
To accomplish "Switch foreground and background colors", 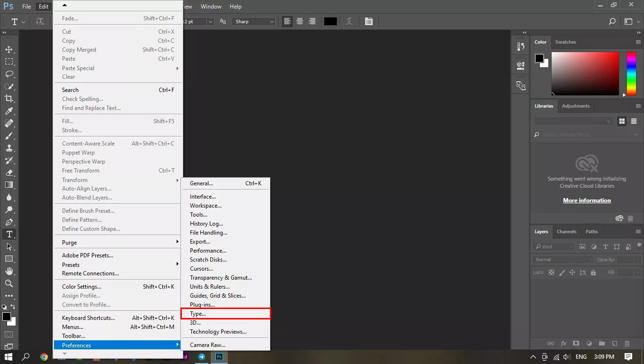I will pyautogui.click(x=13, y=307).
